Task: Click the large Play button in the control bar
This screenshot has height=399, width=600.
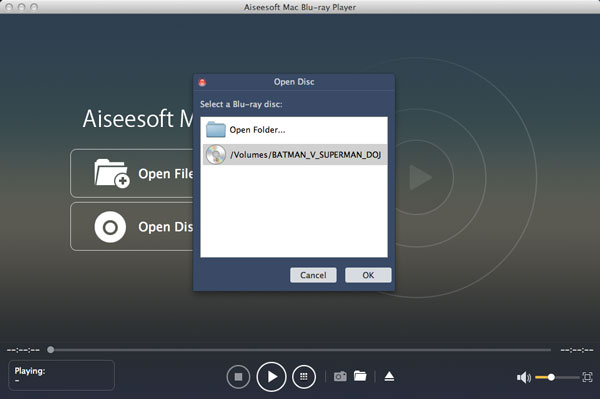Action: (x=271, y=377)
